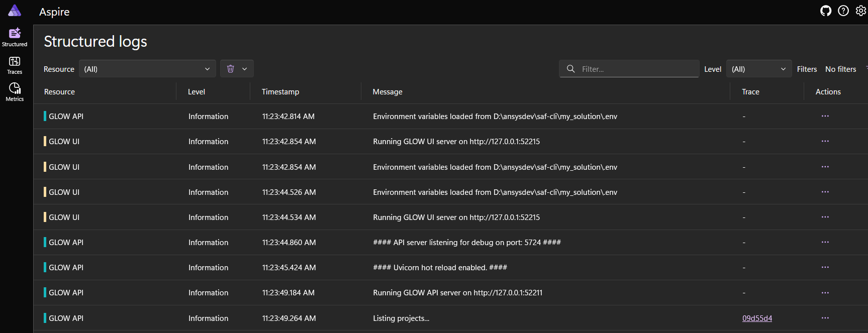Click the GLOW API resource at 11:23:42.814
868x333 pixels.
66,116
